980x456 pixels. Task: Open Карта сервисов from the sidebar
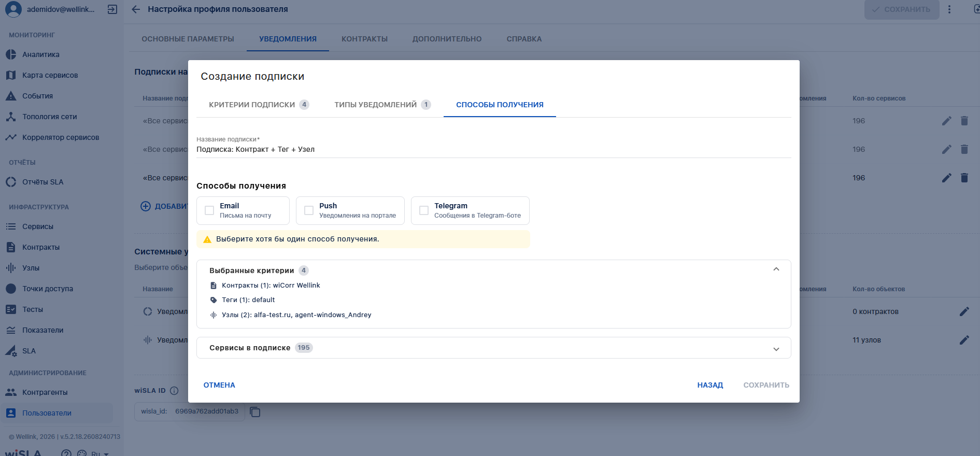pos(50,75)
